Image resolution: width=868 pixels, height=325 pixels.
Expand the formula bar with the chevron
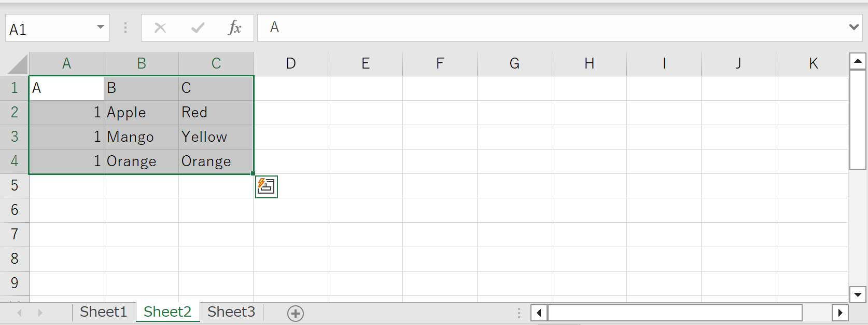point(855,28)
